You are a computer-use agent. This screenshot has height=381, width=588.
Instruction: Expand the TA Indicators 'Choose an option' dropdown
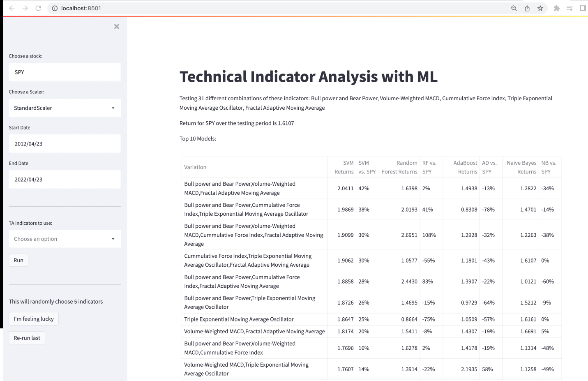(65, 239)
